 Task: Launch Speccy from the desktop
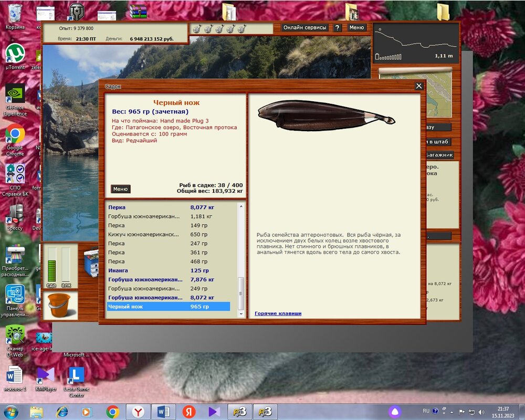coord(15,214)
